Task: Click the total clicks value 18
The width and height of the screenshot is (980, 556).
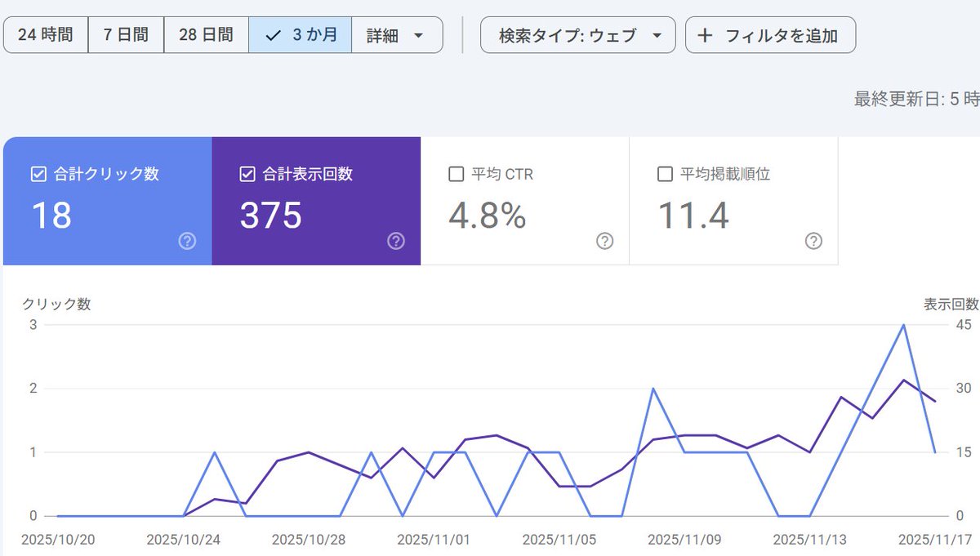Action: tap(51, 216)
